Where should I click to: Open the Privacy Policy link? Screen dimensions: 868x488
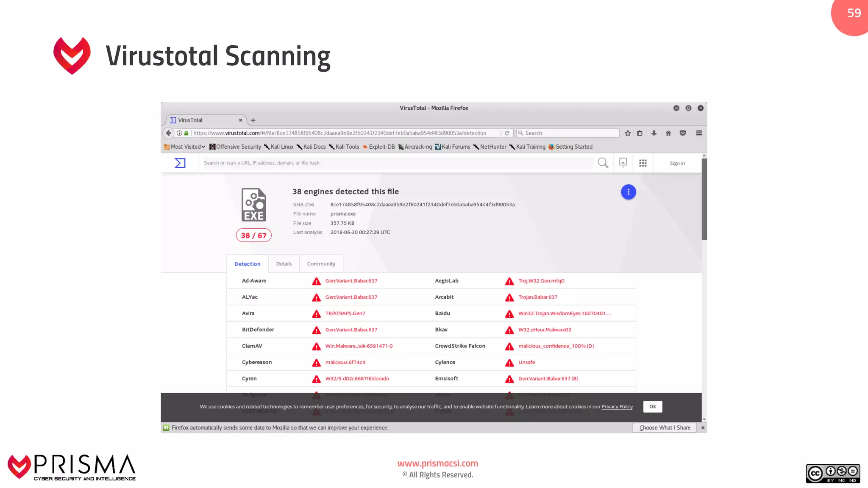617,407
